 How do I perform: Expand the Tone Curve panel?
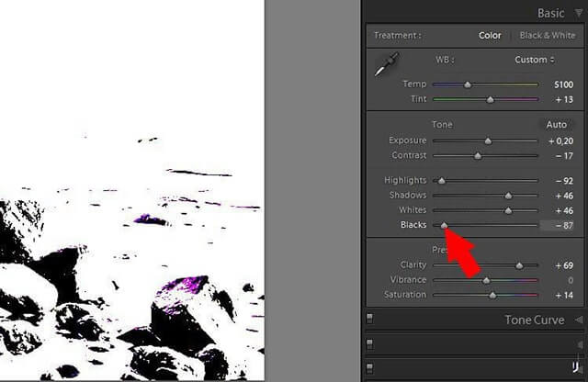click(579, 320)
